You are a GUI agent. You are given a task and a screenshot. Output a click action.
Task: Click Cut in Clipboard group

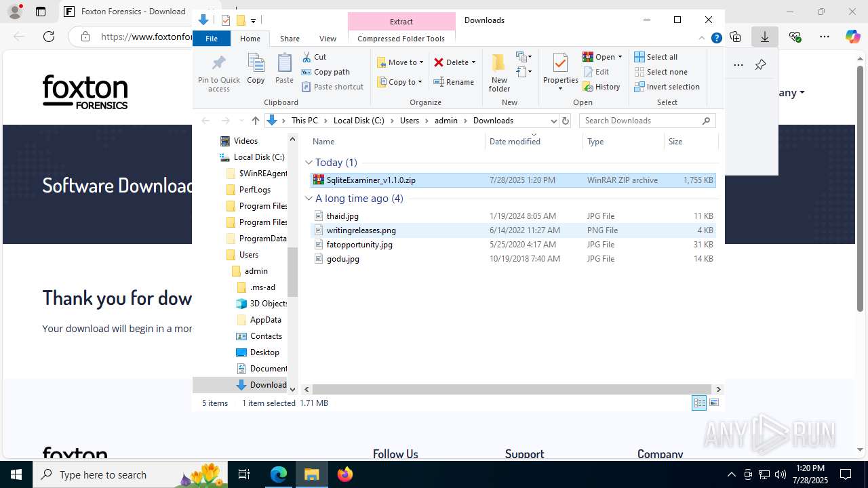coord(314,57)
